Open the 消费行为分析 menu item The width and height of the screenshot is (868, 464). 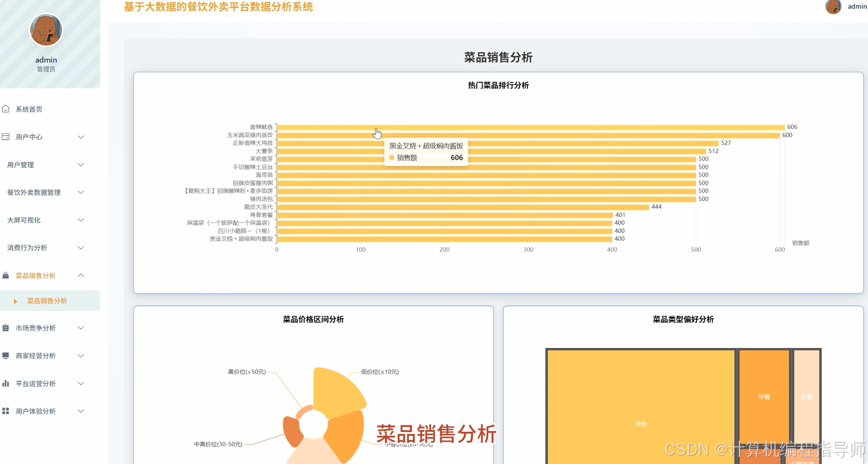(x=45, y=248)
